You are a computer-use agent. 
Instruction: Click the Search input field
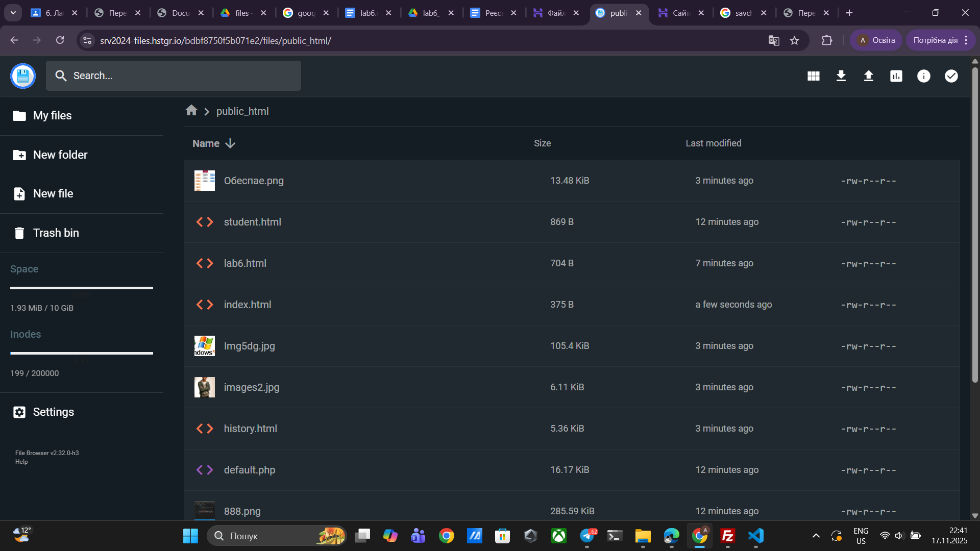[174, 76]
